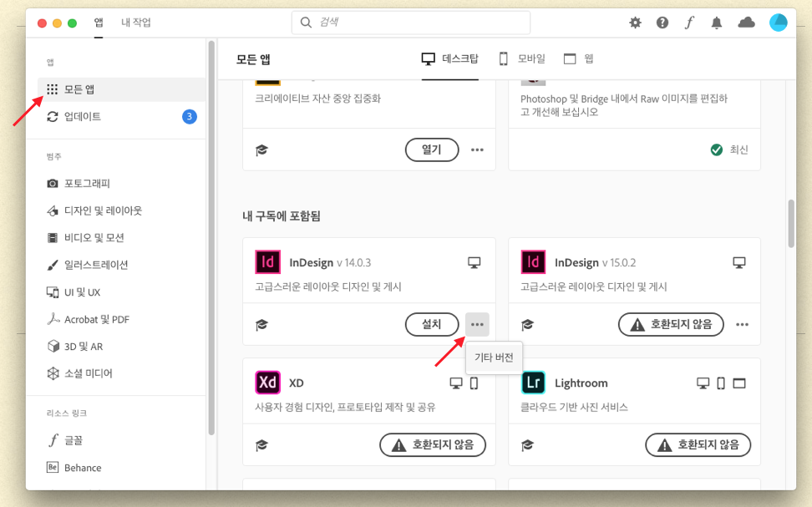Open the fonts f icon in top bar
Viewport: 812px width, 507px height.
point(689,23)
